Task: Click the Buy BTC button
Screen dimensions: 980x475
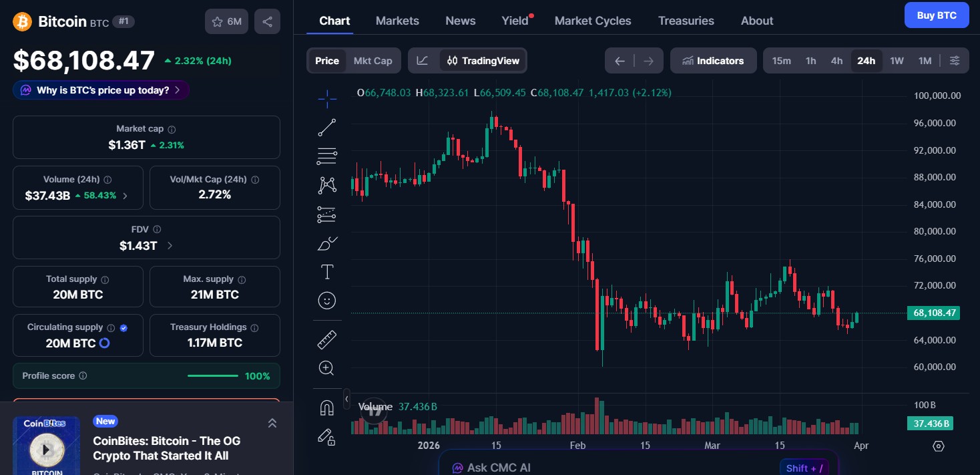Action: [x=937, y=15]
